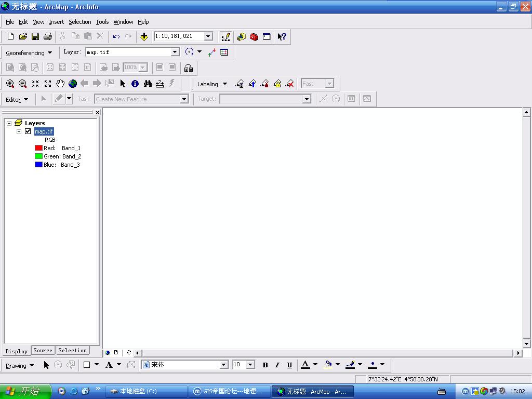The height and width of the screenshot is (399, 532).
Task: Open the map scale dropdown
Action: [x=208, y=36]
